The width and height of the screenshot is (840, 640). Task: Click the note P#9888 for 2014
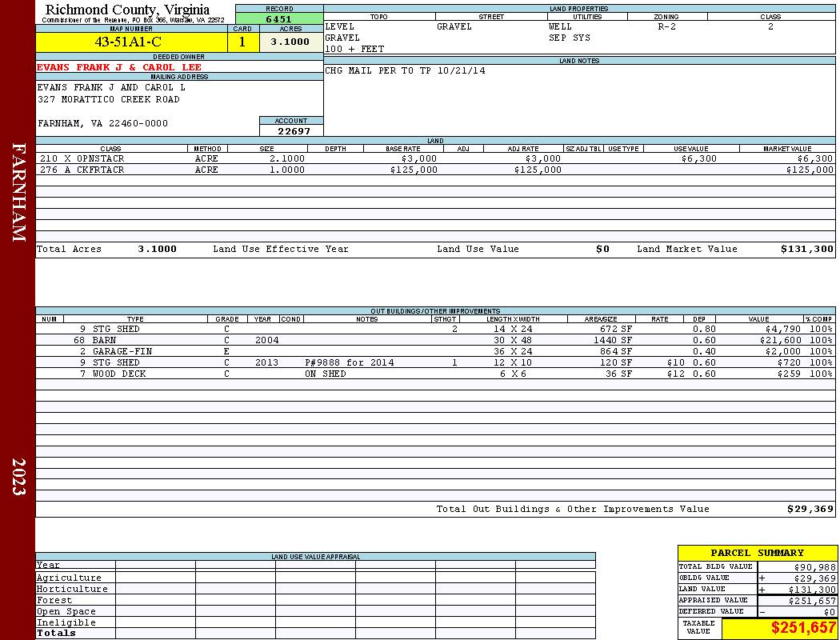point(350,362)
